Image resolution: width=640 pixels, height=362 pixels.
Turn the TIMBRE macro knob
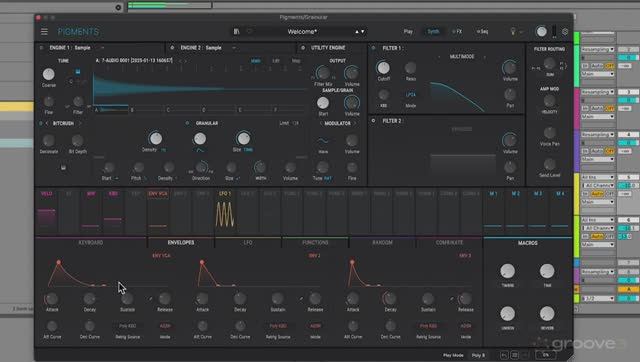click(508, 271)
